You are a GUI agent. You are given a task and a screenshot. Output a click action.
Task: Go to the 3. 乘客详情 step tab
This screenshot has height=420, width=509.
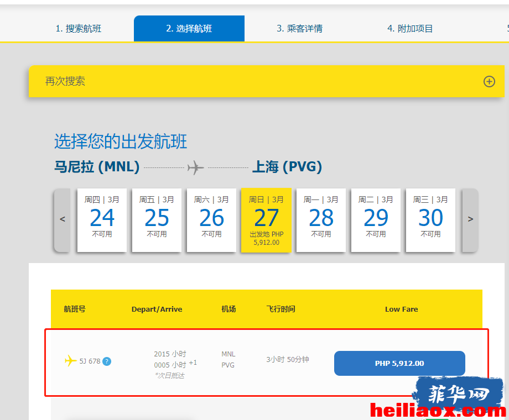(x=300, y=29)
